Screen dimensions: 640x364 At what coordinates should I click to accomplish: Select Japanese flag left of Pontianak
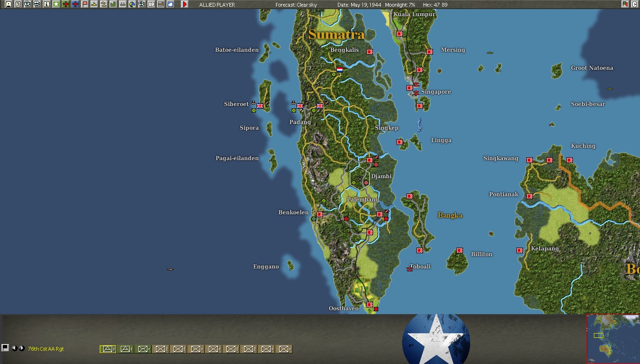530,196
